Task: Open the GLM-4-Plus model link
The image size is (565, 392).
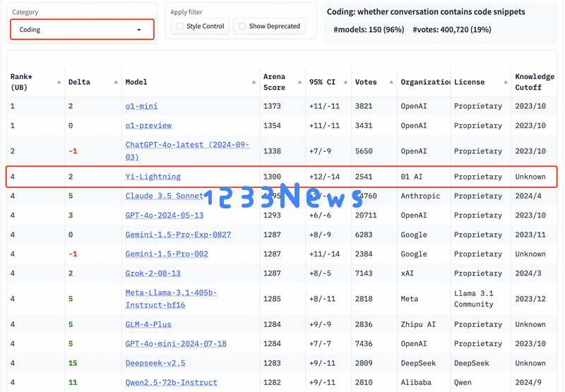Action: coord(148,325)
